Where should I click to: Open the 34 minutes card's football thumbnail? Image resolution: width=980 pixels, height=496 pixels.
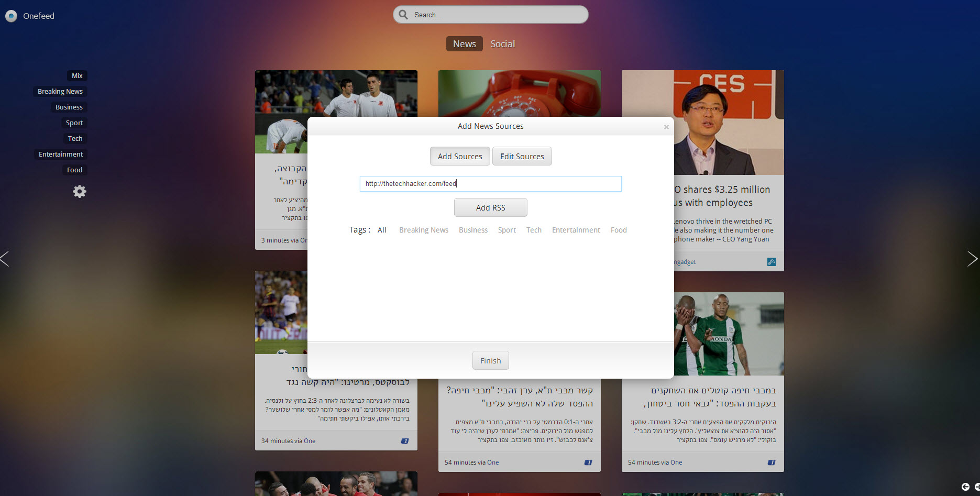click(281, 312)
